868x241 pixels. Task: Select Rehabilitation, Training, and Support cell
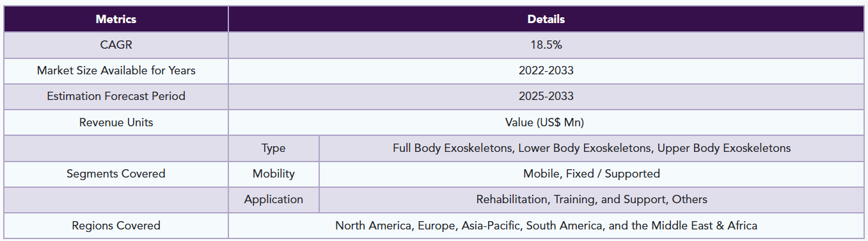click(x=592, y=199)
